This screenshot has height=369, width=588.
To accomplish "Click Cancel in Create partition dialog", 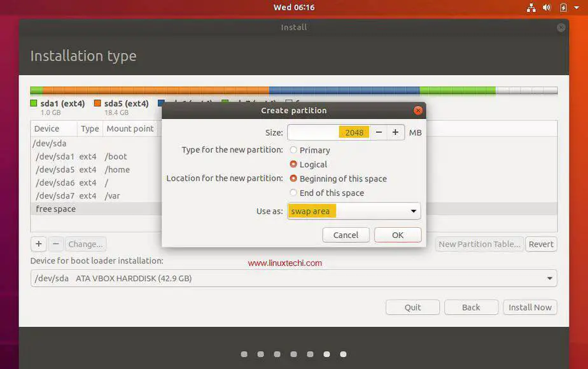I will (346, 235).
